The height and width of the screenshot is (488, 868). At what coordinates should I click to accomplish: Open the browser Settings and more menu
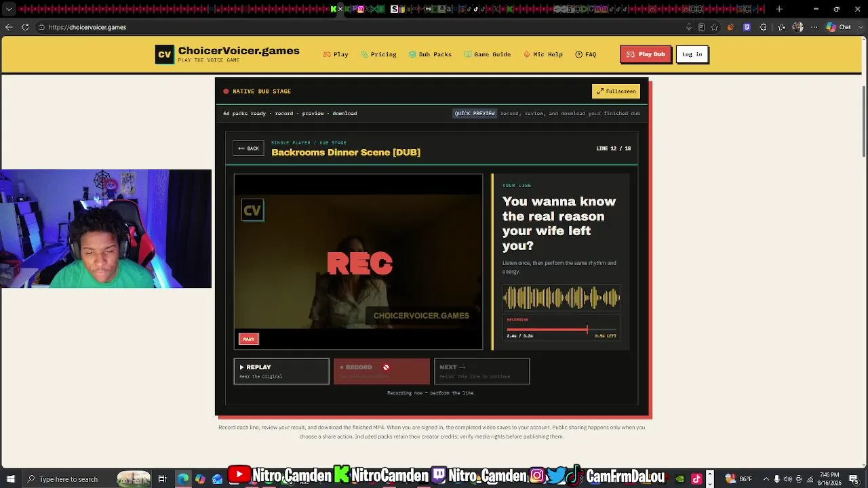[814, 27]
